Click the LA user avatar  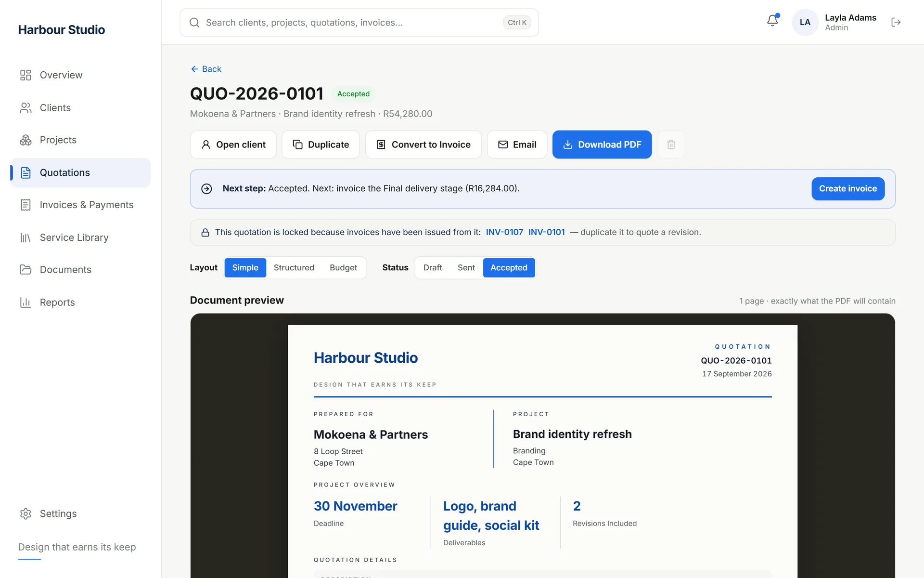pyautogui.click(x=805, y=22)
